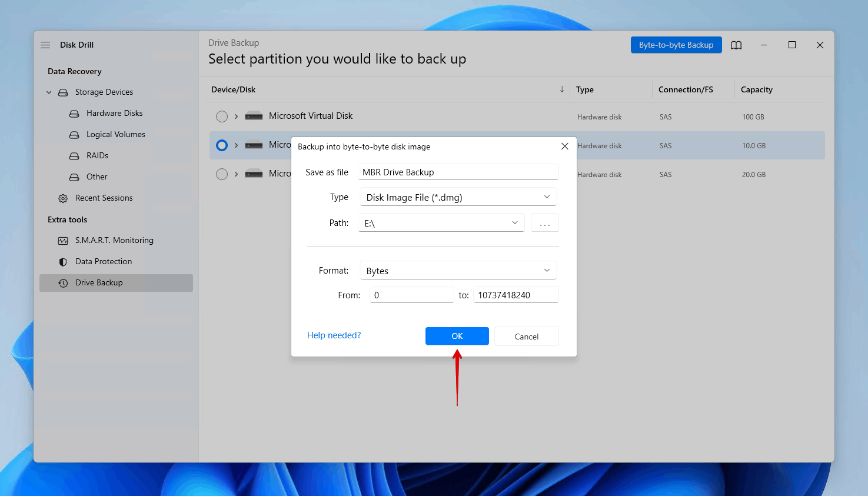Click the Data Recovery section heading
The width and height of the screenshot is (868, 496).
(75, 71)
